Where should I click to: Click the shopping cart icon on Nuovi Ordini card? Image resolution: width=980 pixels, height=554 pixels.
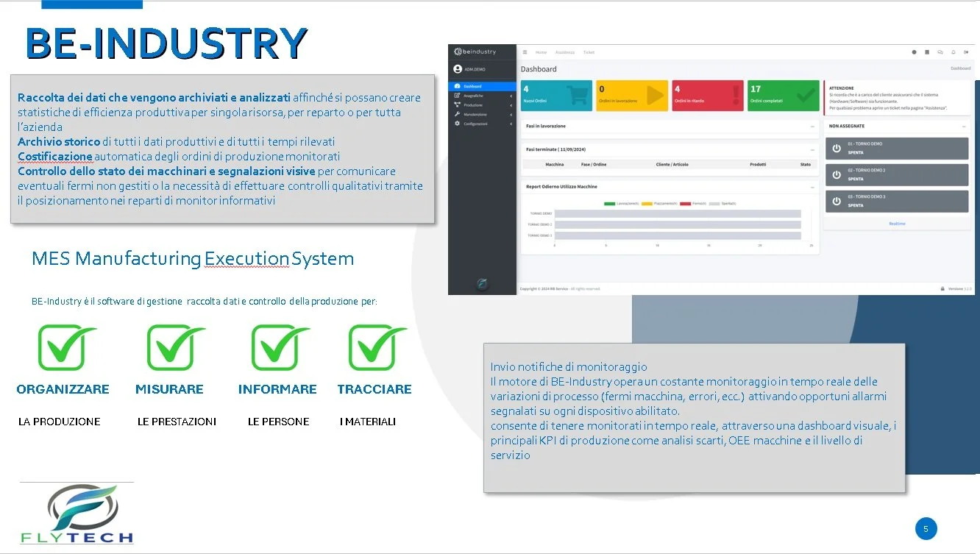point(579,96)
